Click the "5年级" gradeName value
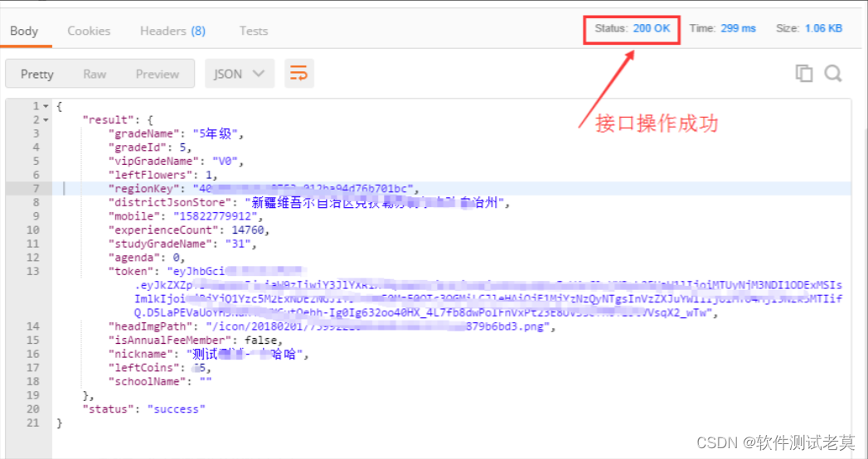 pyautogui.click(x=216, y=134)
